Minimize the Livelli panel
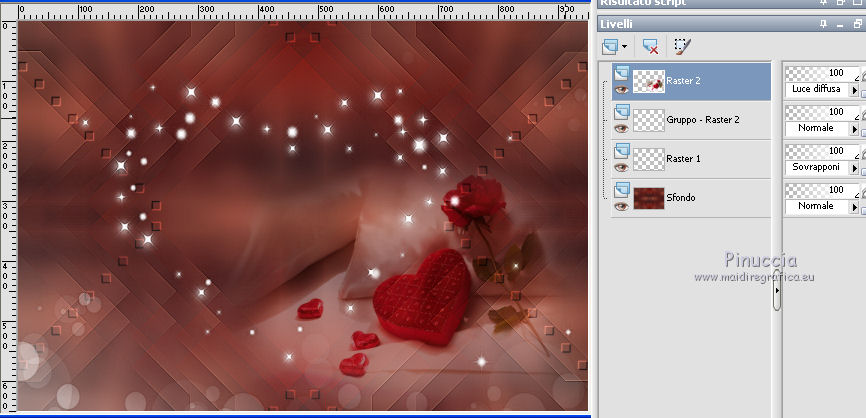The width and height of the screenshot is (866, 418). point(840,25)
